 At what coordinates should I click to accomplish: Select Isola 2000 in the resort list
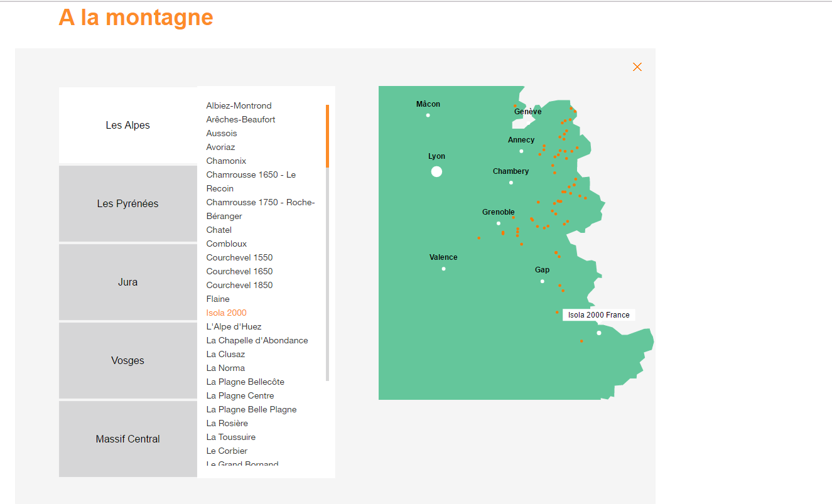226,313
